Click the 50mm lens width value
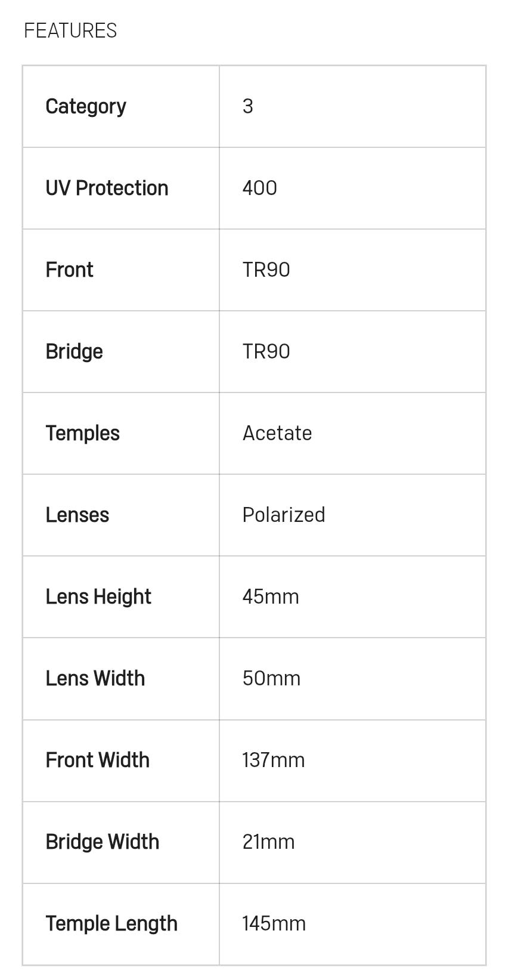Image resolution: width=521 pixels, height=980 pixels. tap(271, 678)
